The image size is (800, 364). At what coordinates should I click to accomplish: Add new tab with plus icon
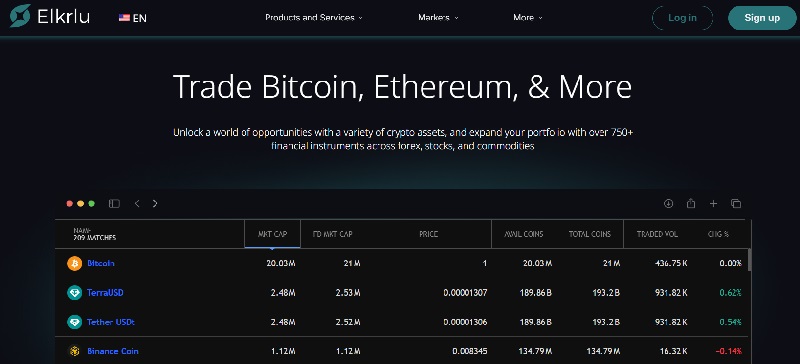pyautogui.click(x=713, y=204)
